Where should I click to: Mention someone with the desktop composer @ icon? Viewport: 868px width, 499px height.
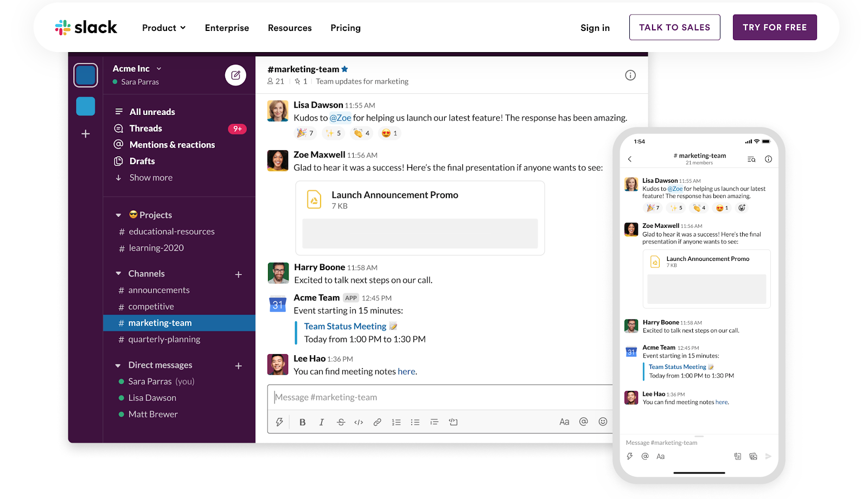click(x=584, y=421)
